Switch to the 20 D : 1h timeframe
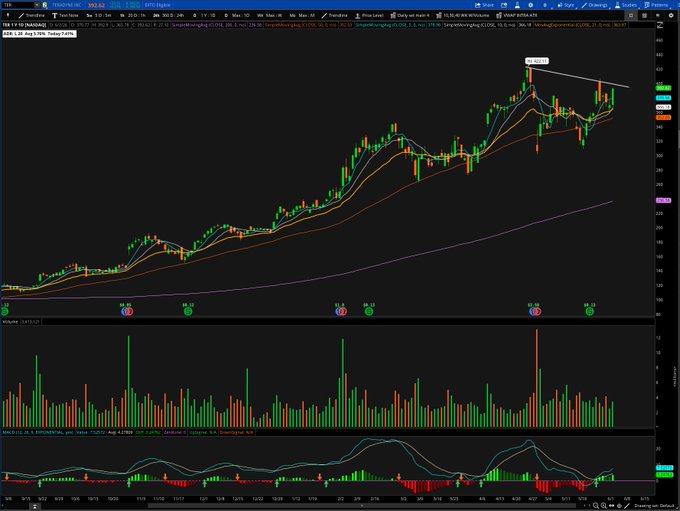Viewport: 680px width, 511px height. [x=133, y=15]
